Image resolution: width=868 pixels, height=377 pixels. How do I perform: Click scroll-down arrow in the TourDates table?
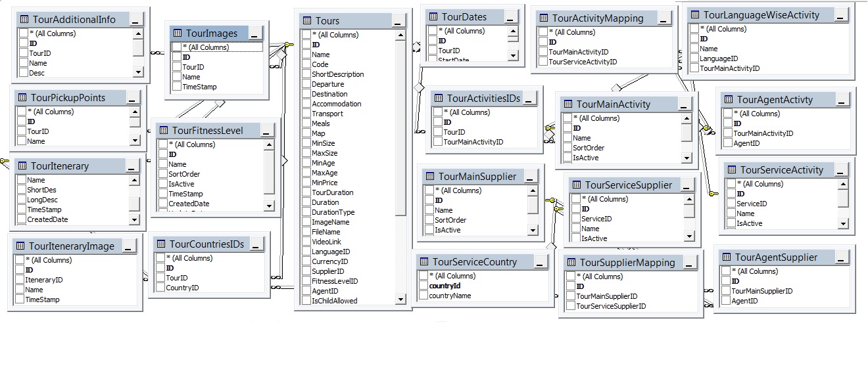pos(513,56)
